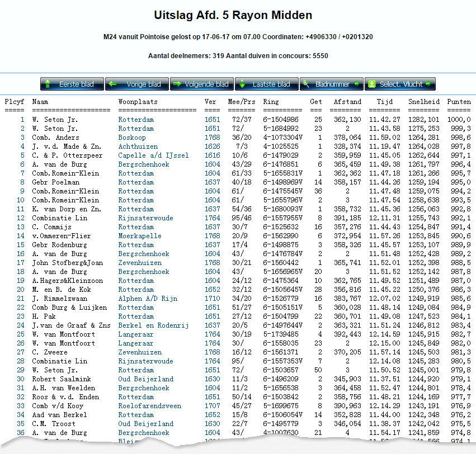This screenshot has width=476, height=454.
Task: Click Langeraar link in row 25
Action: [136, 334]
